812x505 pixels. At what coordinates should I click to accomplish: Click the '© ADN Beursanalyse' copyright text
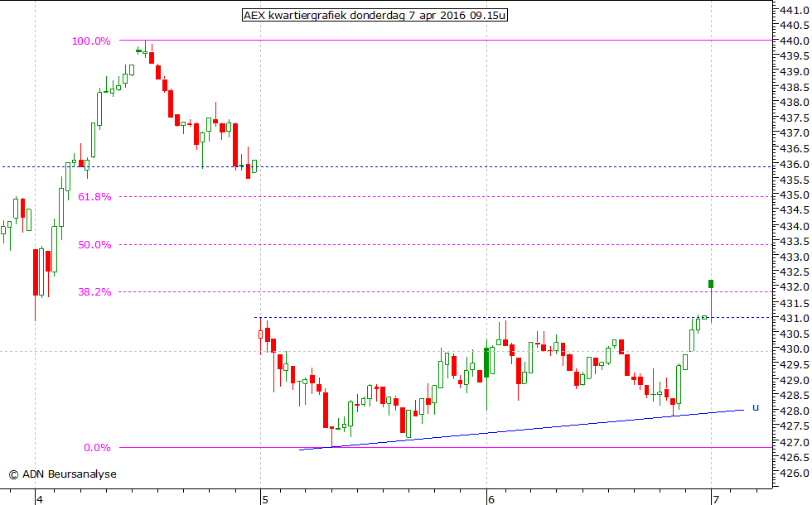click(63, 474)
